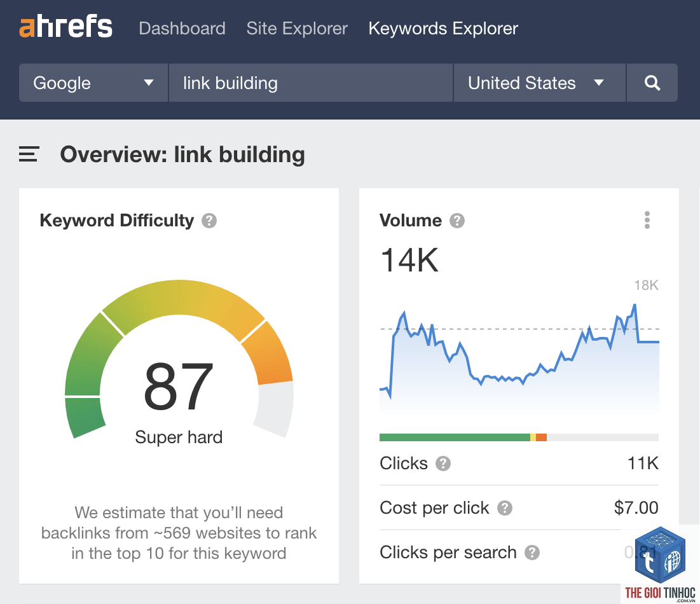The image size is (700, 604).
Task: Open the Google search engine dropdown
Action: pos(93,83)
